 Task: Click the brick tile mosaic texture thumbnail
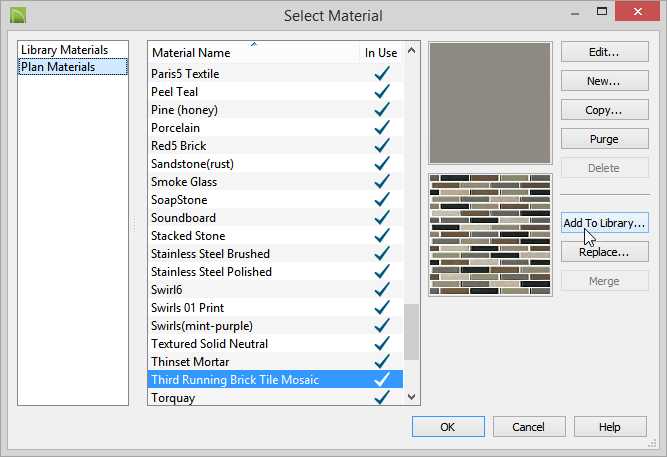[490, 234]
